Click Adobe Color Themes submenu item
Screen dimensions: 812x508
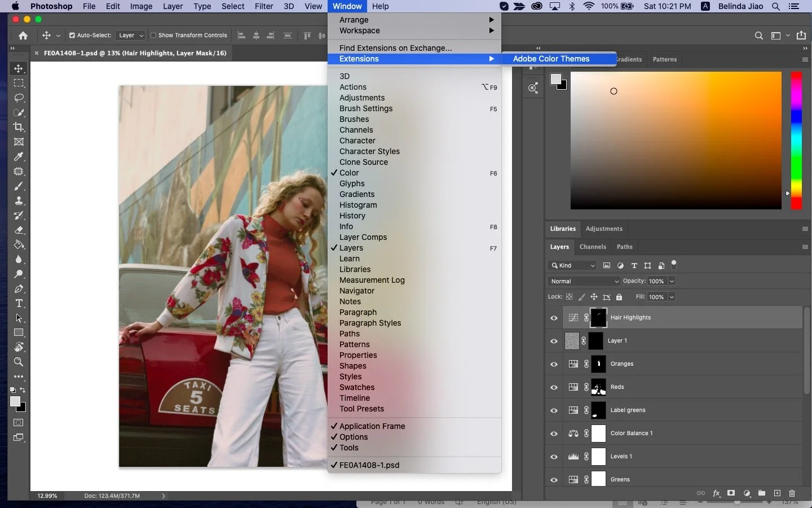551,59
